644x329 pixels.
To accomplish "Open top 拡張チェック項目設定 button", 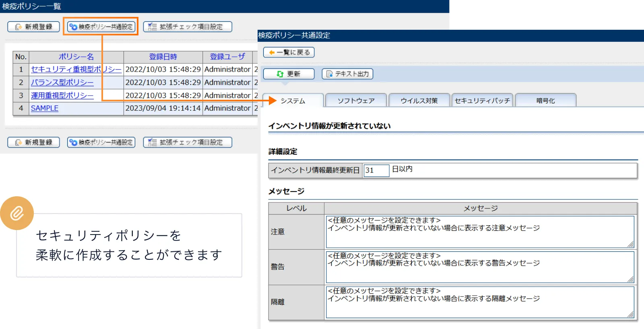I will point(188,27).
